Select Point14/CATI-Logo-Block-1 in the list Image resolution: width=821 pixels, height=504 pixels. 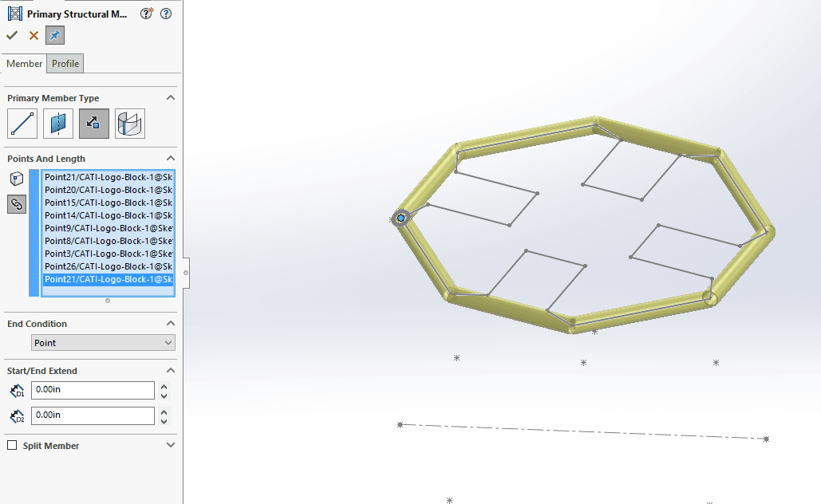pos(109,215)
